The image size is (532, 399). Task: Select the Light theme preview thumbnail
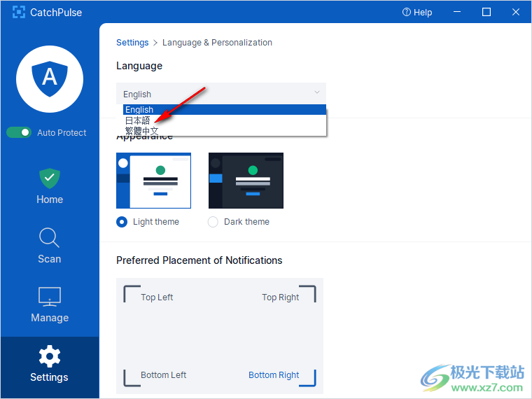(x=153, y=181)
